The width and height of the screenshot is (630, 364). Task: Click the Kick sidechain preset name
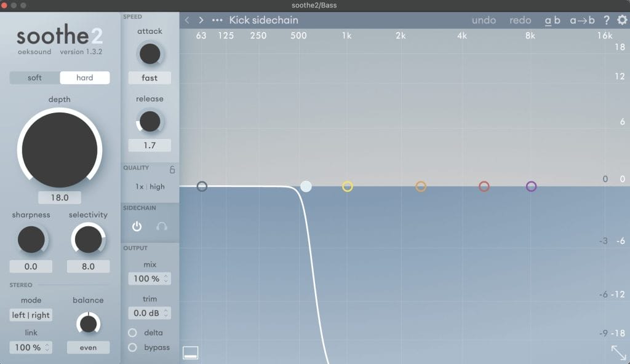pos(263,20)
